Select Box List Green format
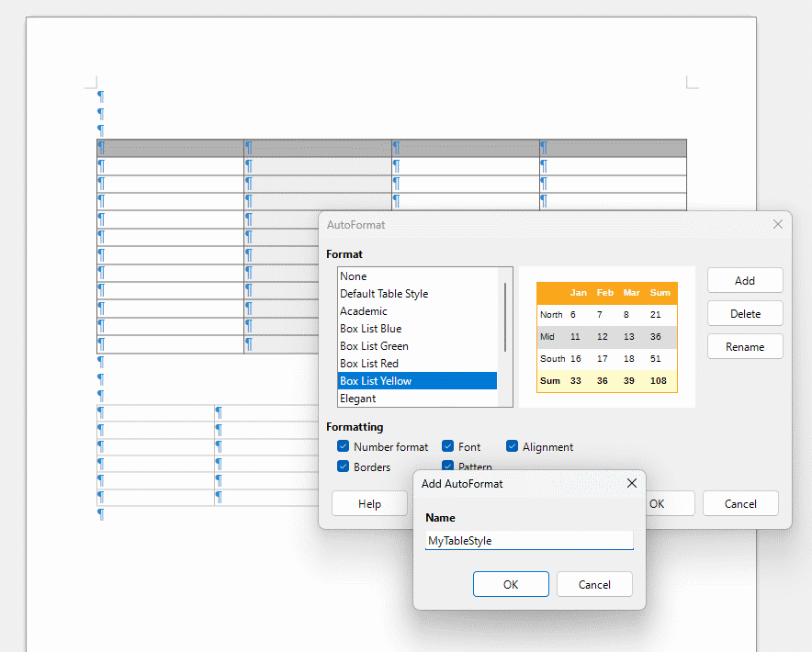 click(417, 346)
